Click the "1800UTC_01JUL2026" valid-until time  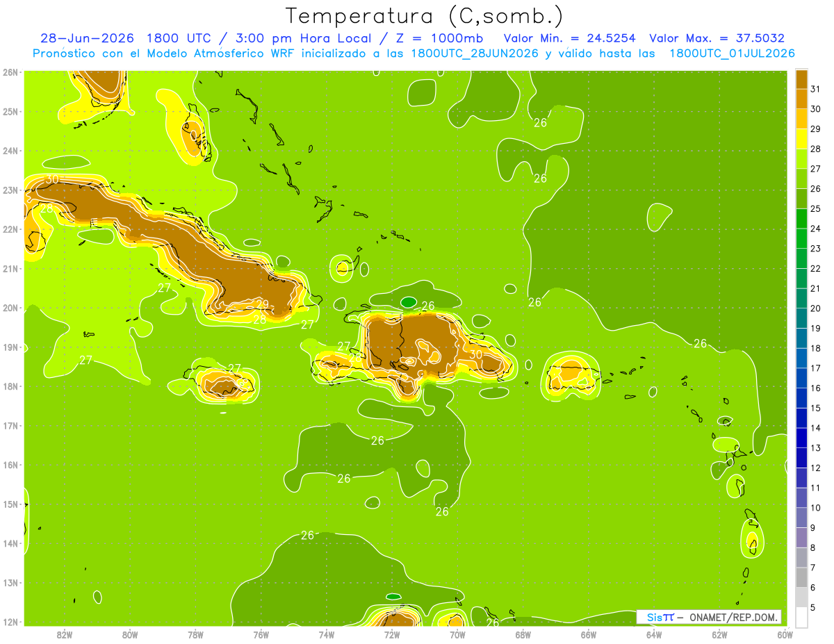[732, 53]
